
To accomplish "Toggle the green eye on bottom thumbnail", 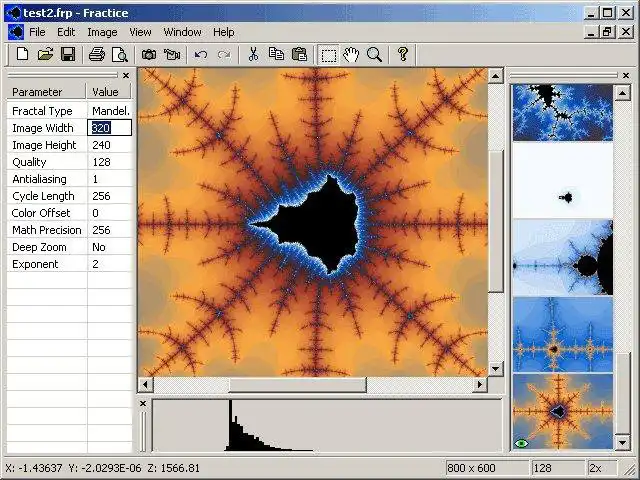I will (521, 443).
